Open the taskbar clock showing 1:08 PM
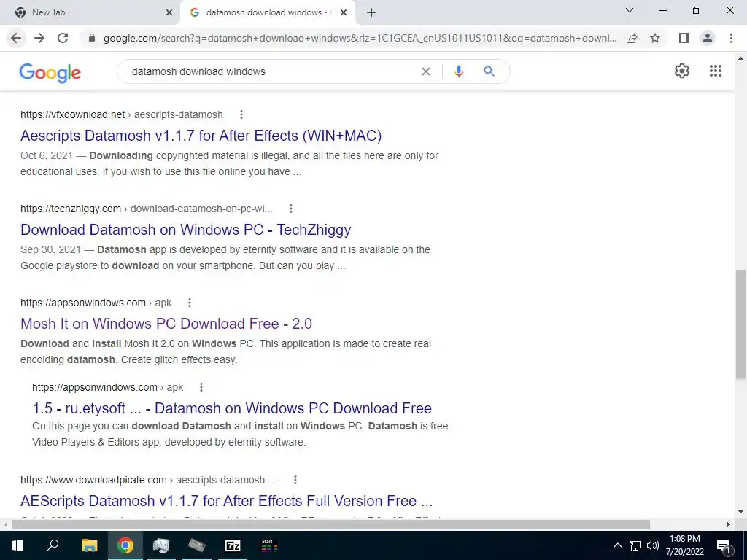Screen dimensions: 747x560 684,545
